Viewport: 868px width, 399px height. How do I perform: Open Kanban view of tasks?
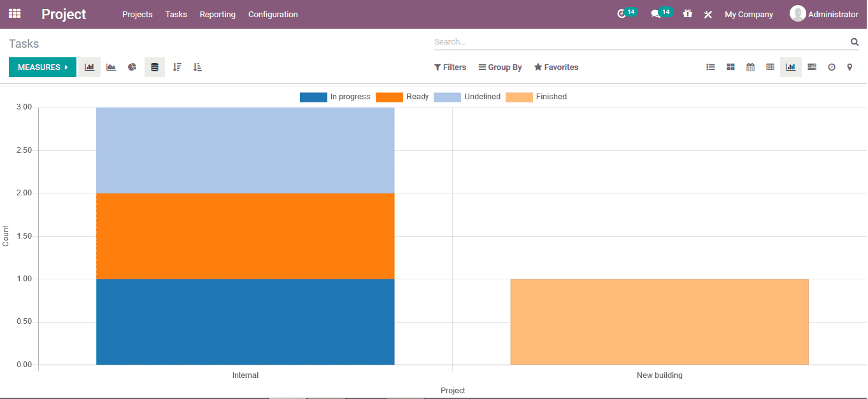point(730,67)
